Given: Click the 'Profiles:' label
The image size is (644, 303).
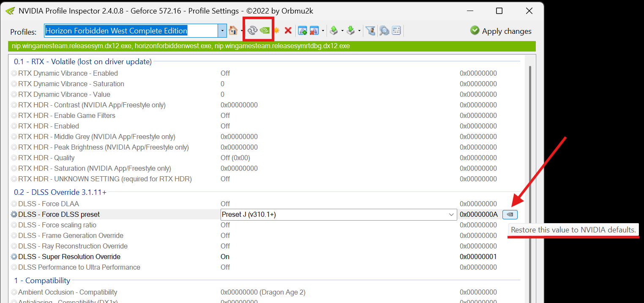Looking at the screenshot, I should (x=24, y=32).
